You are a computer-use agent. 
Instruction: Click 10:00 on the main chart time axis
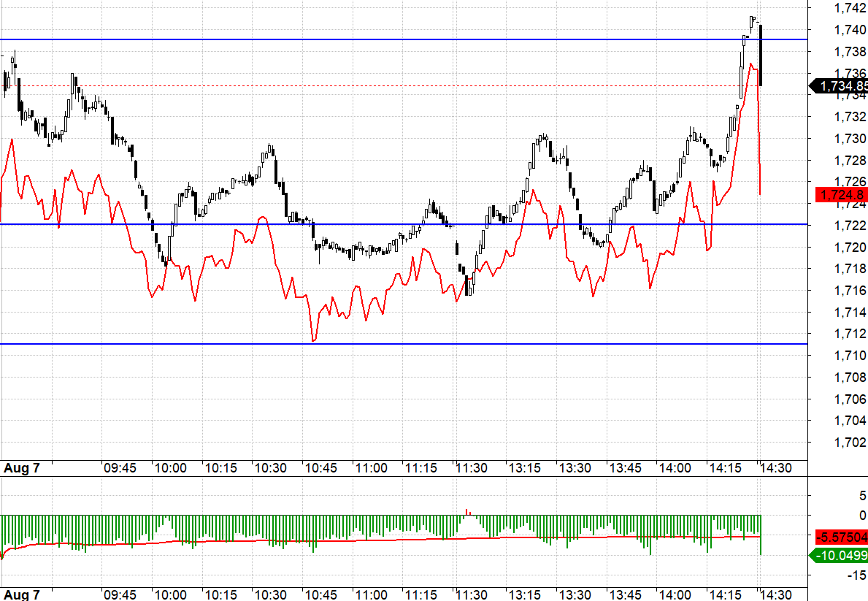170,468
